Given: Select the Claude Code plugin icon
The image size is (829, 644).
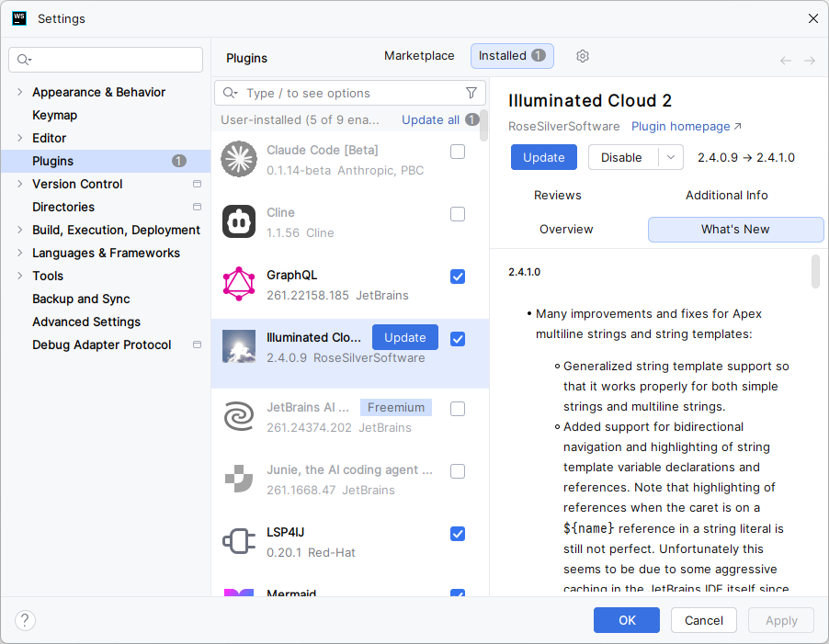Looking at the screenshot, I should click(239, 159).
